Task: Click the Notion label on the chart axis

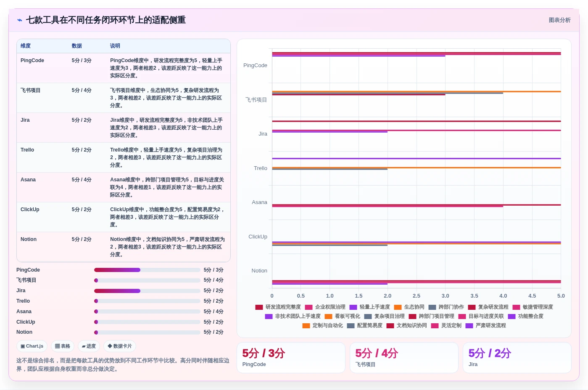Action: pyautogui.click(x=259, y=271)
